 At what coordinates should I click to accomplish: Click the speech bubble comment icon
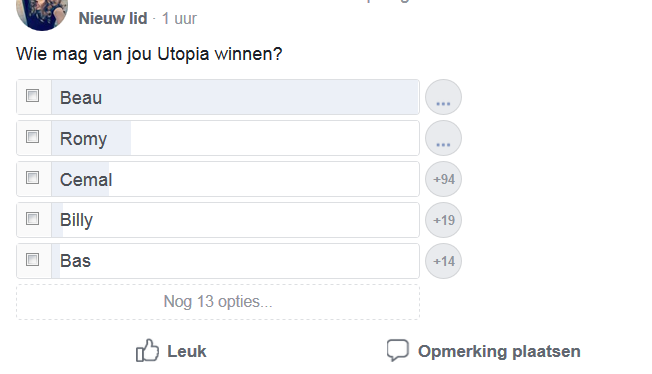click(398, 350)
